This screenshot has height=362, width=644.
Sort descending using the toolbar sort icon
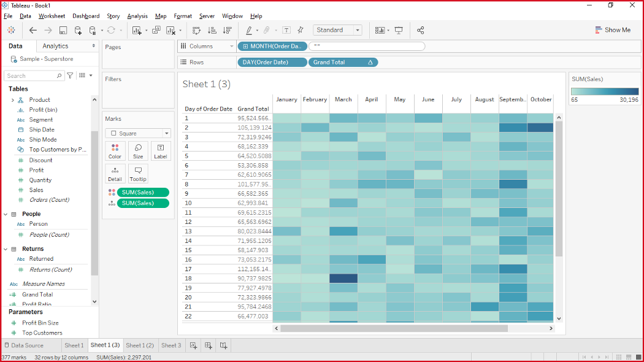pyautogui.click(x=227, y=30)
